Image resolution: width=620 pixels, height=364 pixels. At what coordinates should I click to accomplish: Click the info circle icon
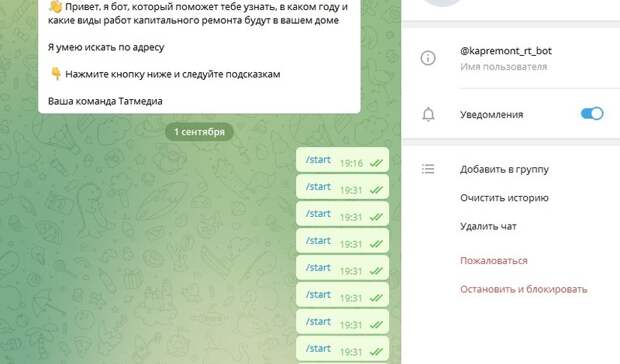tap(428, 58)
